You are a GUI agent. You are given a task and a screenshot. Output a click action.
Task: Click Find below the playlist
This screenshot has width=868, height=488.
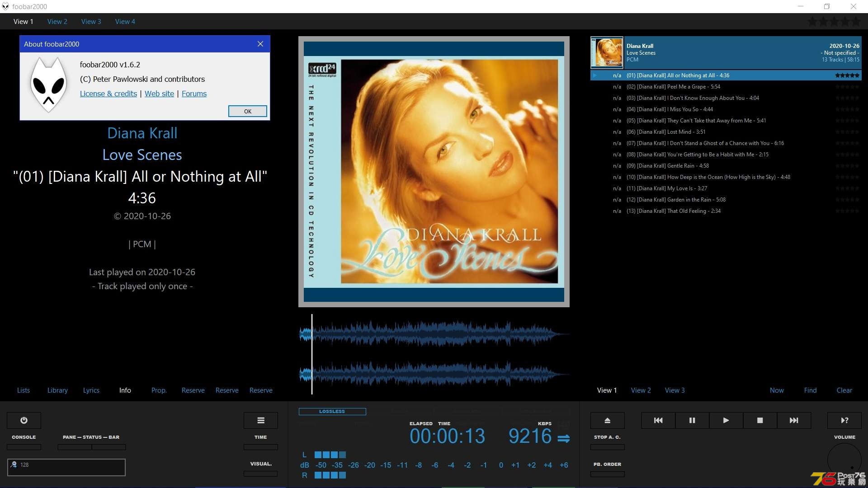810,390
